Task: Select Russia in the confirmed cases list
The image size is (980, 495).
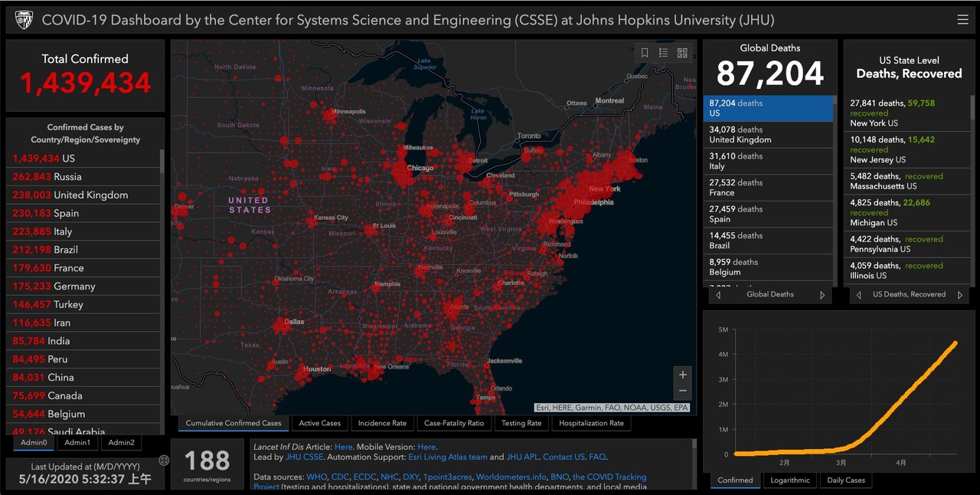Action: click(67, 177)
